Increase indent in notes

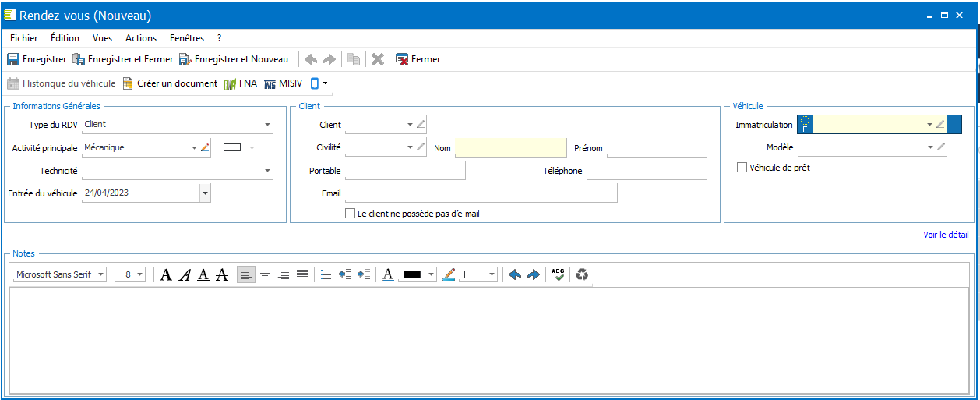(x=363, y=274)
